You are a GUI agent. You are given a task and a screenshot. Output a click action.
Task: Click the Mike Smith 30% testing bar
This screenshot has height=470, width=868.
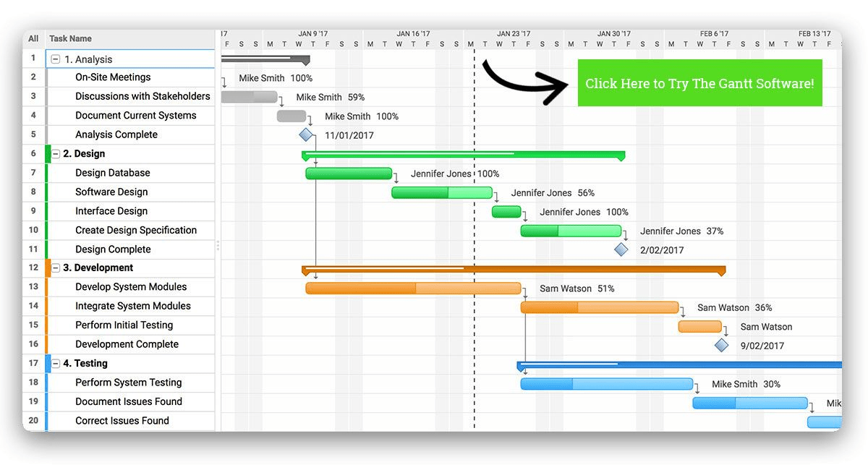606,384
